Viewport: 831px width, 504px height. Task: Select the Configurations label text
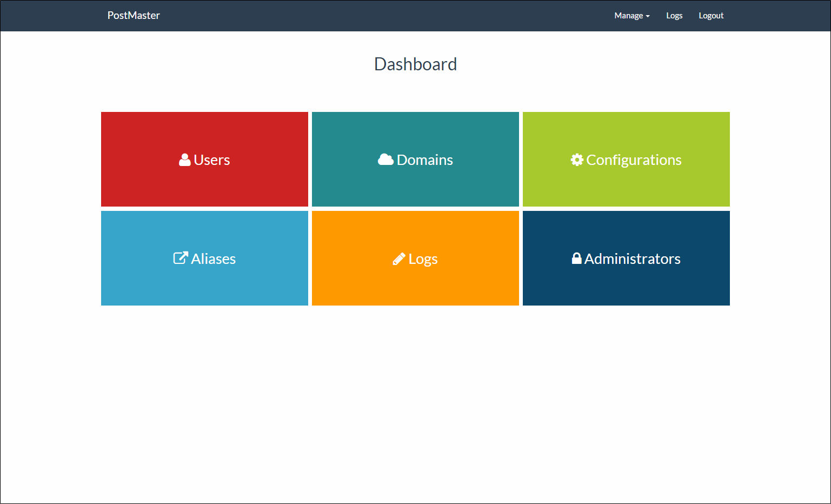[x=634, y=160]
